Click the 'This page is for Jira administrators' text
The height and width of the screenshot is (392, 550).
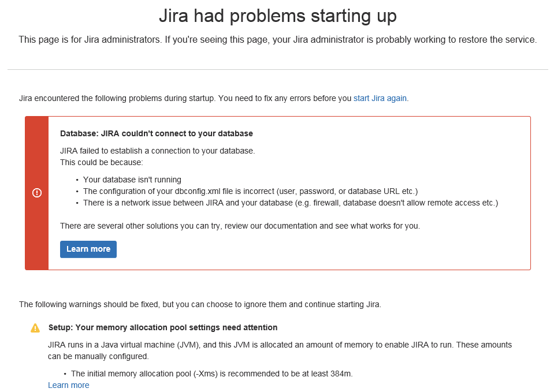(277, 40)
